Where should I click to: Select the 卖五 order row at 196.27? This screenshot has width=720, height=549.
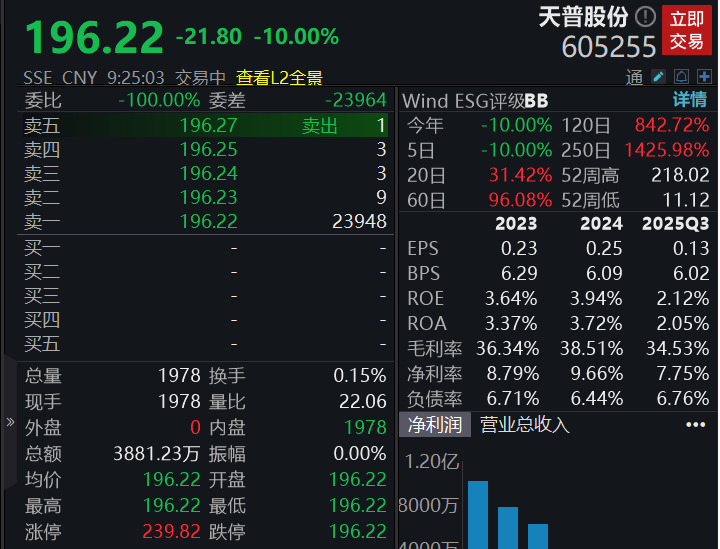pos(205,125)
